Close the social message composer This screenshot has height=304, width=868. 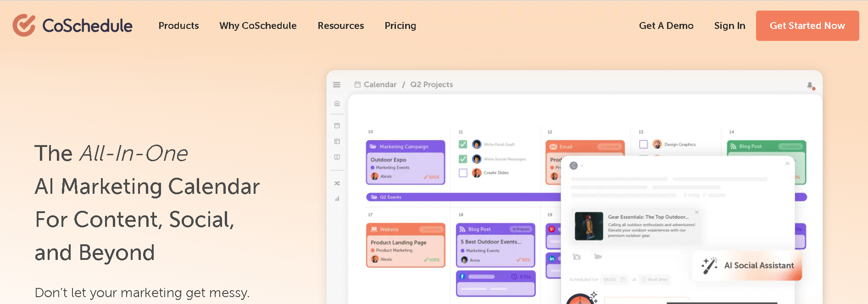[787, 163]
